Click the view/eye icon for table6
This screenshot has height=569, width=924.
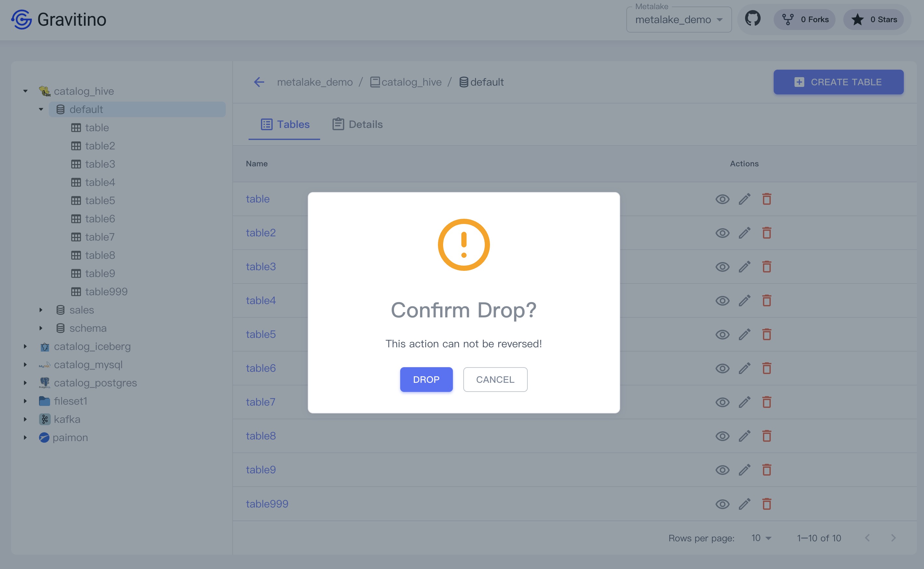(723, 368)
